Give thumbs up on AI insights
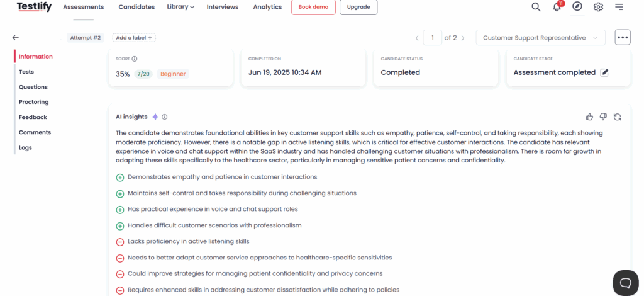This screenshot has height=296, width=644. pos(589,117)
